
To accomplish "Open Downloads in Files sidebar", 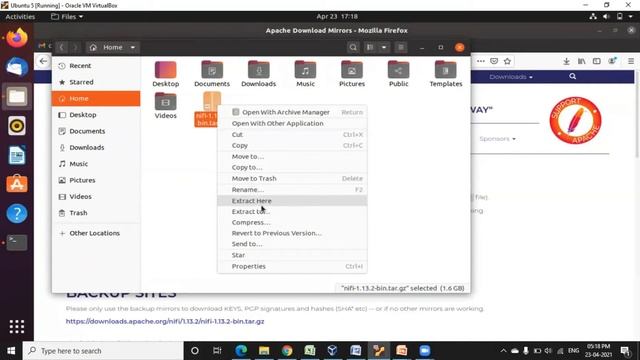I will tap(96, 147).
